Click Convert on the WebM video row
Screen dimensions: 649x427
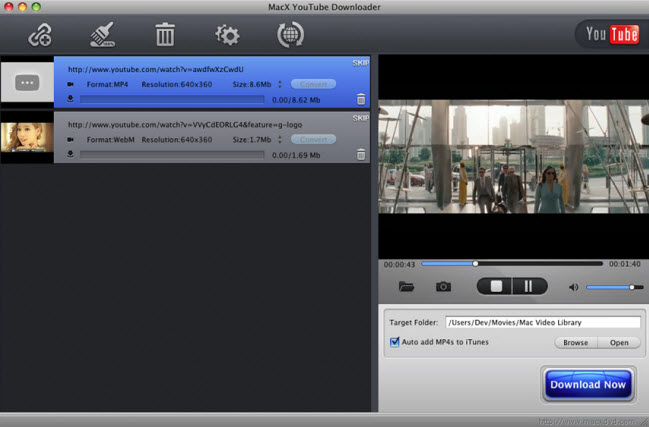point(313,140)
